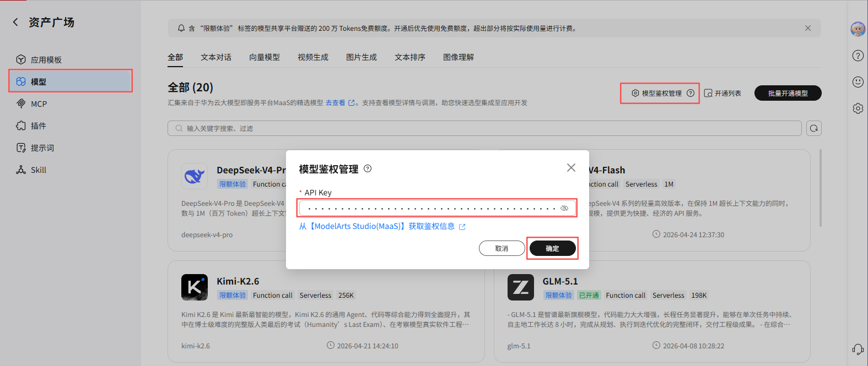Screen dimensions: 868x366
Task: Switch to the 文本对话 tab
Action: click(x=216, y=57)
